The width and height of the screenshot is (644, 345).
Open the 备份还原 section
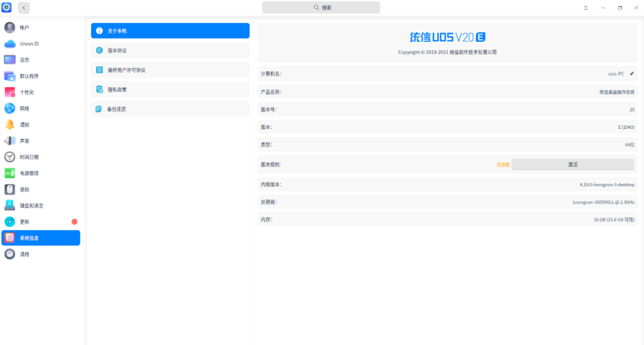coord(170,109)
